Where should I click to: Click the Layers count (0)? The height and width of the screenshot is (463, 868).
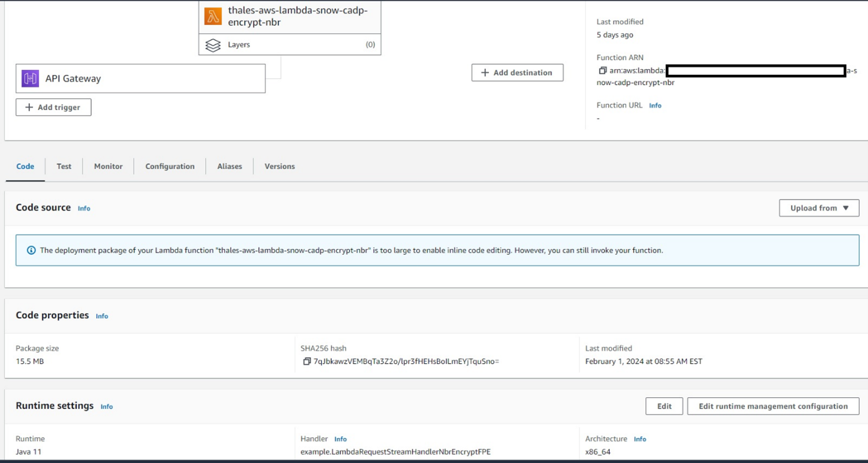pos(370,44)
